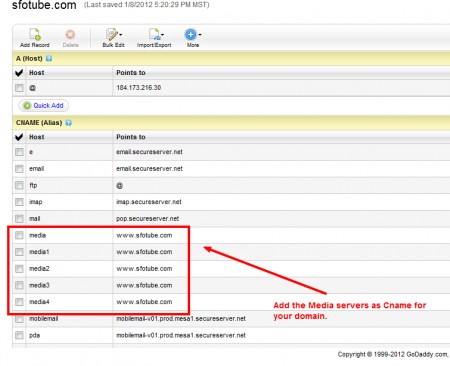Image resolution: width=450 pixels, height=366 pixels.
Task: Tick the checkbox for the @ host record
Action: 19,88
